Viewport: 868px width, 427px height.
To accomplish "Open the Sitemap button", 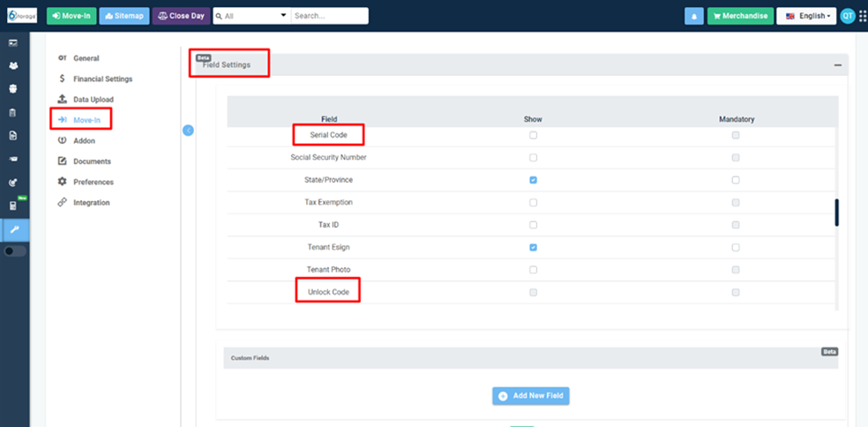I will [124, 16].
